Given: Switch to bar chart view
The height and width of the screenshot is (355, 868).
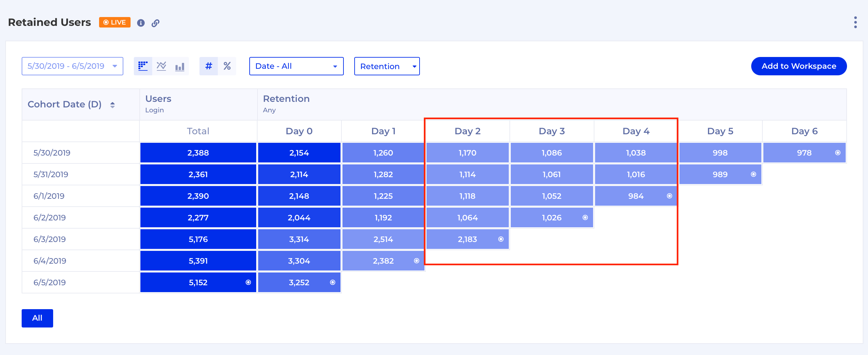Looking at the screenshot, I should click(179, 66).
